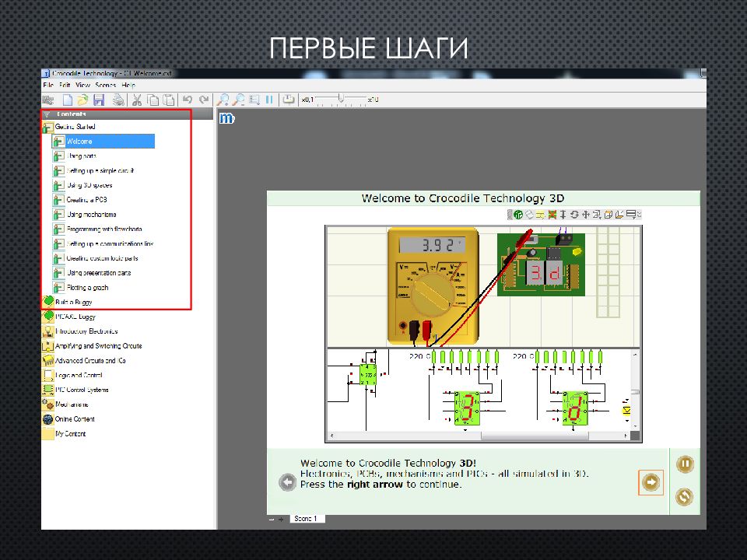
Task: Toggle the Contents panel filter icon
Action: [47, 114]
